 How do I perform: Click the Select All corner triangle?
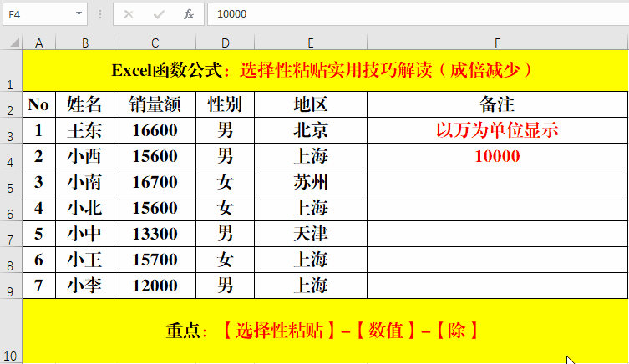pyautogui.click(x=13, y=42)
